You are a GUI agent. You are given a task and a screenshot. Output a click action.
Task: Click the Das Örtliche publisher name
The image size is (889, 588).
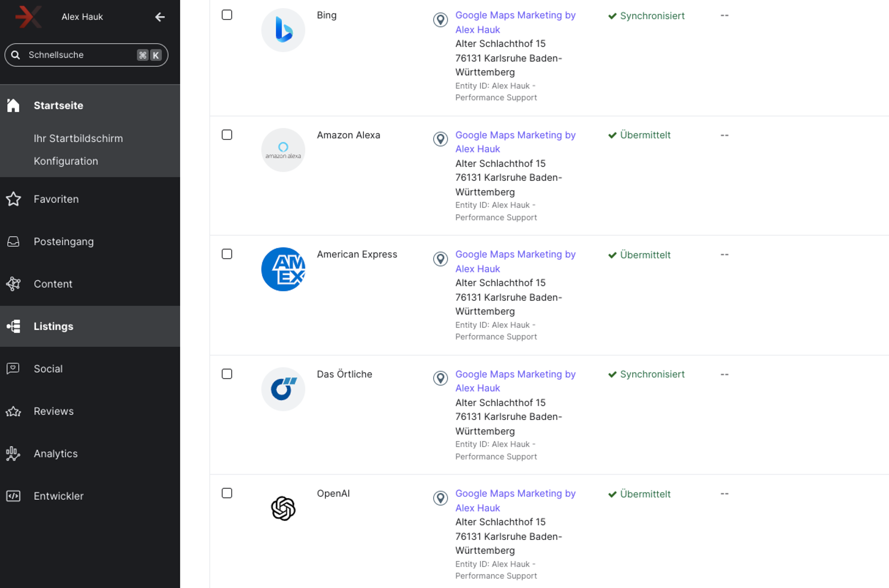tap(344, 374)
